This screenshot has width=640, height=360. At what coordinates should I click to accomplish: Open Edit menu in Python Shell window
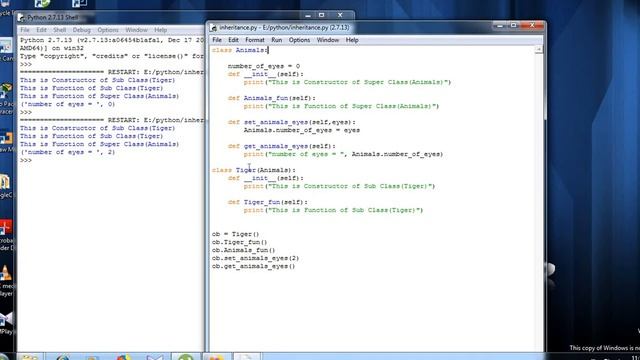(41, 30)
